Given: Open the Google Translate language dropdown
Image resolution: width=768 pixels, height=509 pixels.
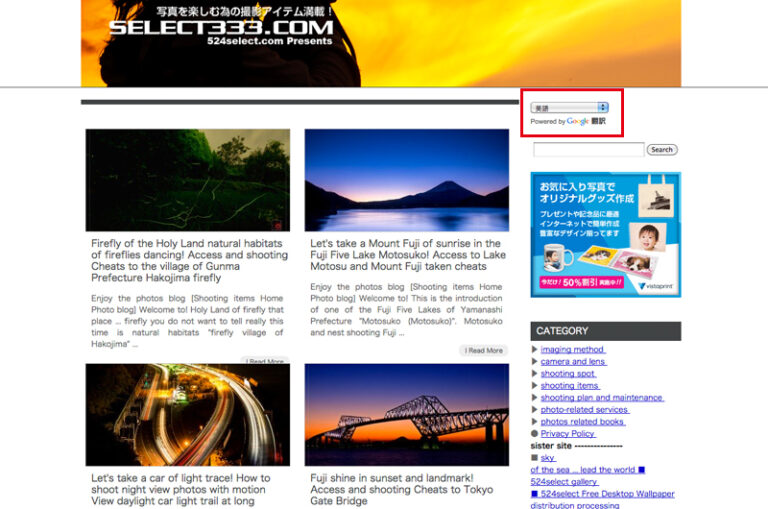Looking at the screenshot, I should [569, 107].
